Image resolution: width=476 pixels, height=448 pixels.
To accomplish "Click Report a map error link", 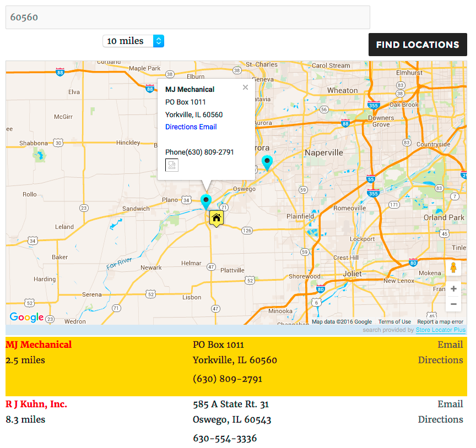I will 440,322.
